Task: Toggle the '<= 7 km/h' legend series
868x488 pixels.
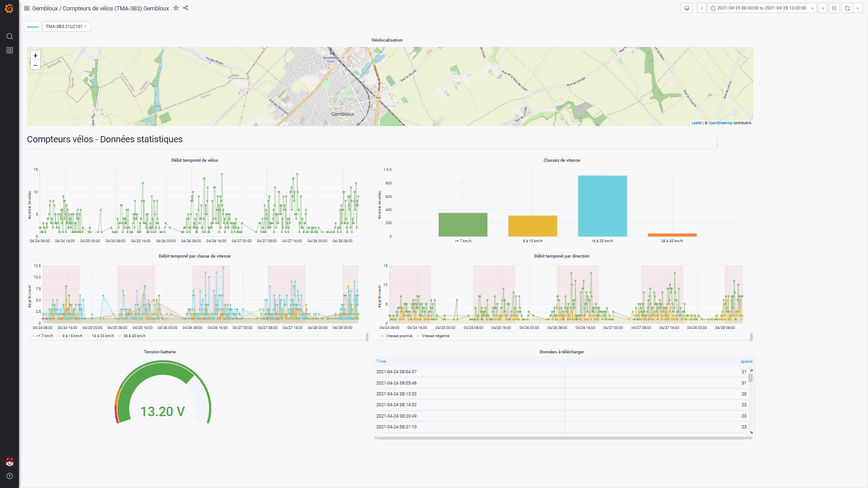Action: (44, 336)
